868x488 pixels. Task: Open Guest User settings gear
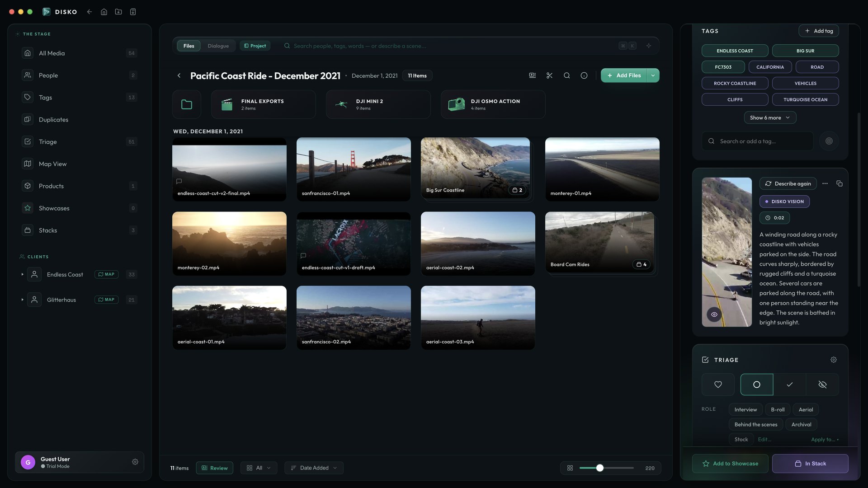tap(135, 462)
